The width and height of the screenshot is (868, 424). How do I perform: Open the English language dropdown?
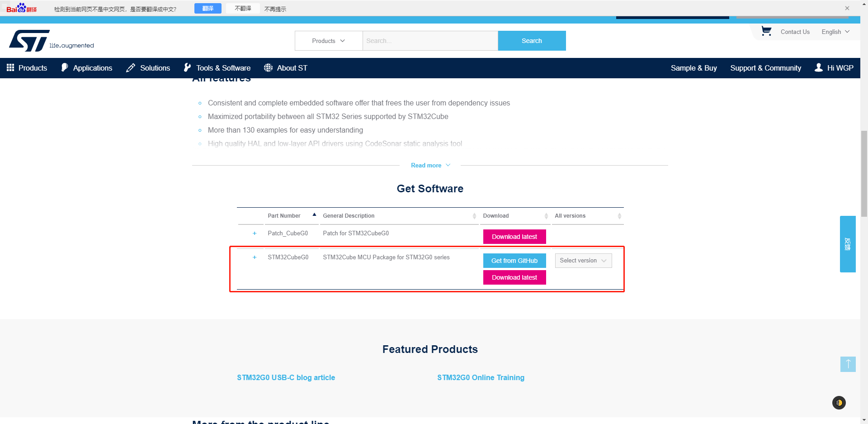coord(835,32)
